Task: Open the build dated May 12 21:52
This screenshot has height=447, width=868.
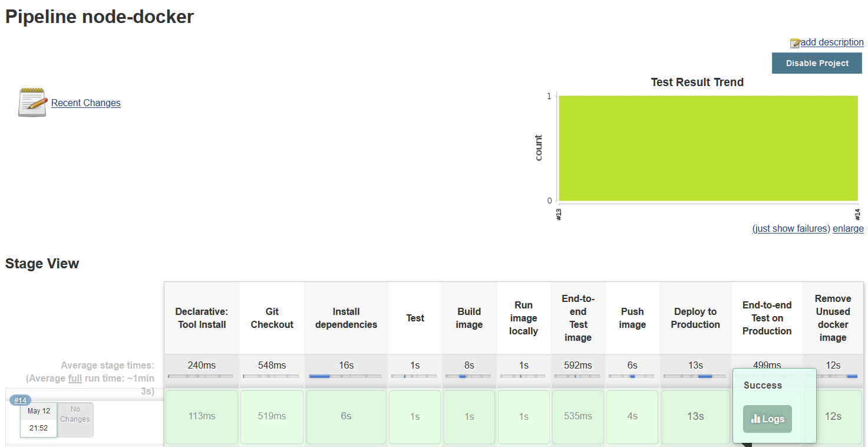Action: pos(38,419)
